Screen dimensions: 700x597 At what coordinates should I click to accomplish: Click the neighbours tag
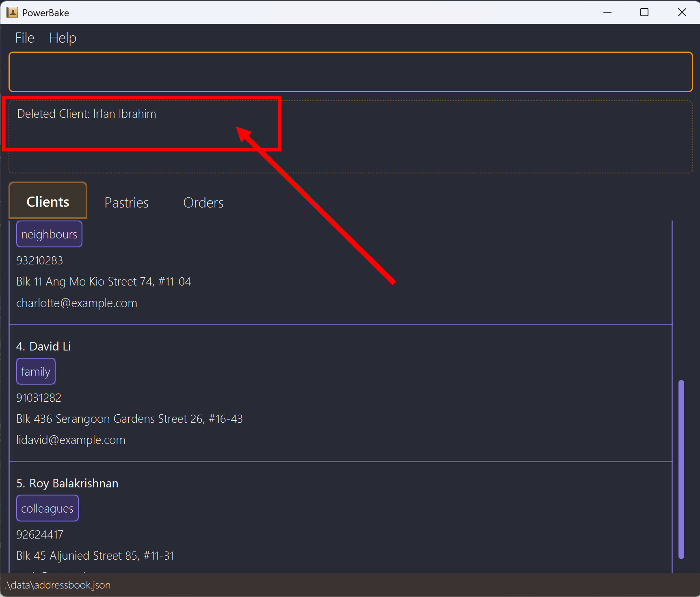tap(49, 234)
